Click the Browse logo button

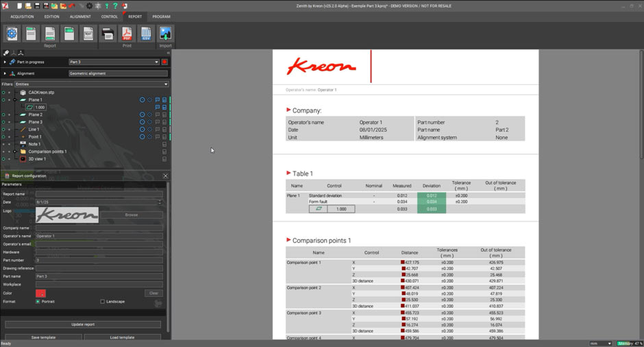[131, 215]
